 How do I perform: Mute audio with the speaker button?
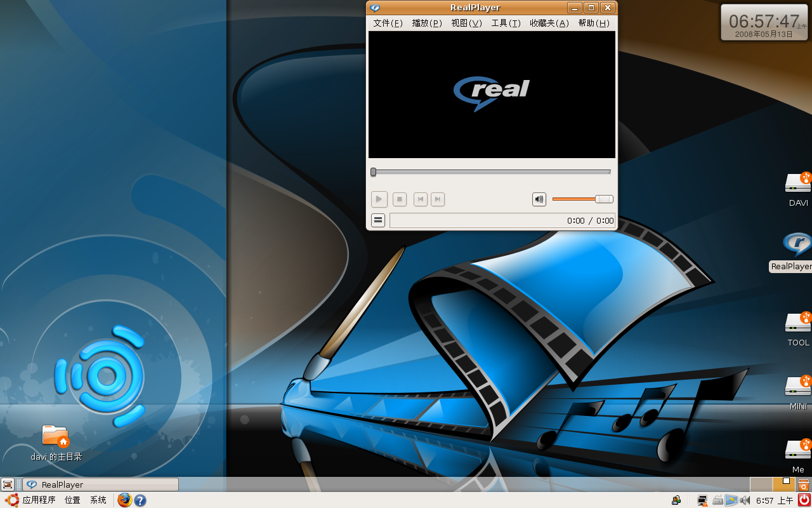539,199
